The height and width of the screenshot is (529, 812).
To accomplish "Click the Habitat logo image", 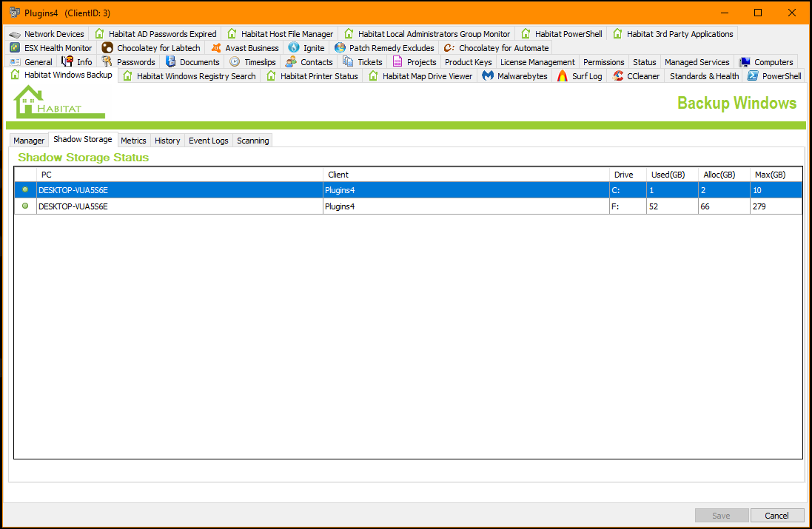I will 59,102.
